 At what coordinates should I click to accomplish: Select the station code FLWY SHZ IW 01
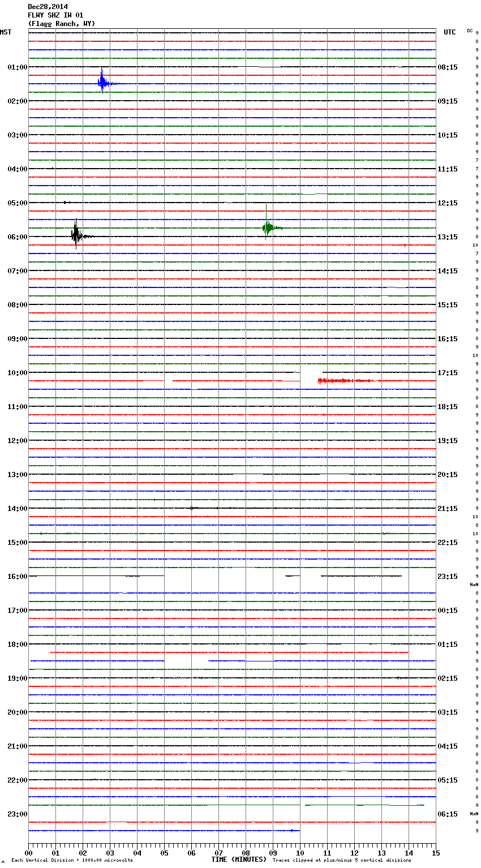(55, 15)
